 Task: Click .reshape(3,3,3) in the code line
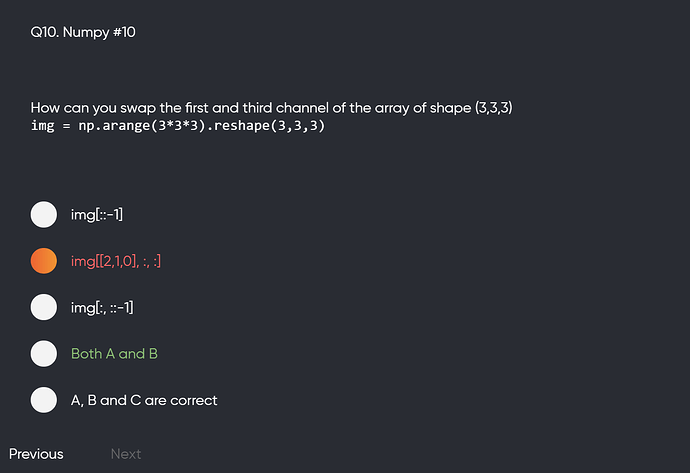[x=267, y=127]
